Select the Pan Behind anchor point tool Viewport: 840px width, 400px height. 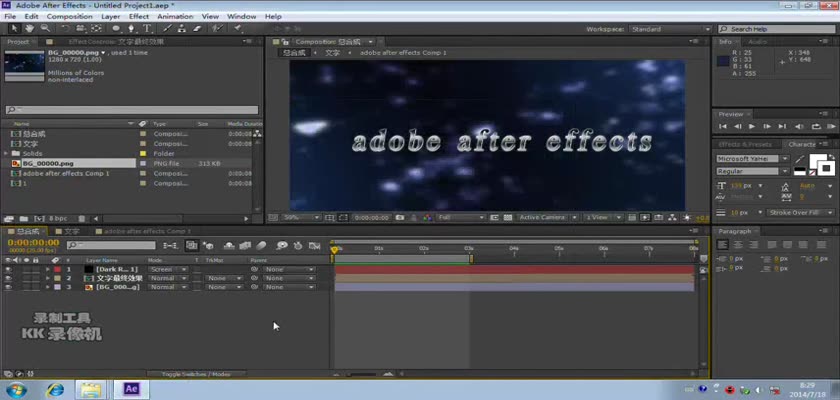point(96,29)
